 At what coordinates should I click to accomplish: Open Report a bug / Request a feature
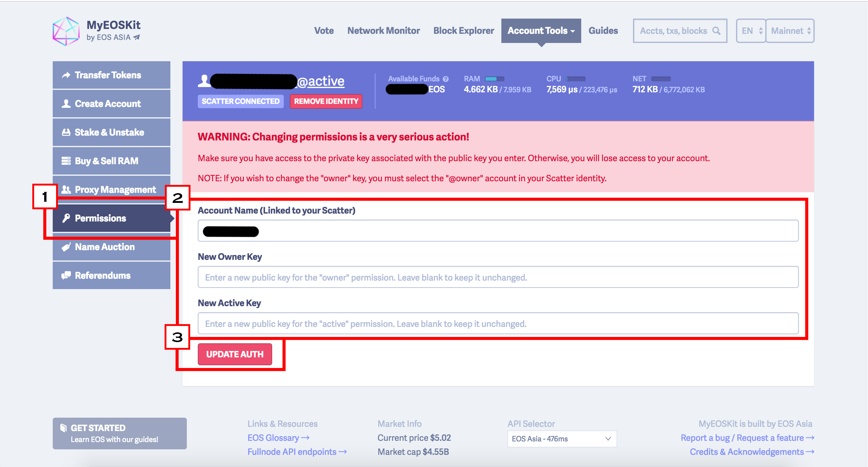(x=747, y=438)
